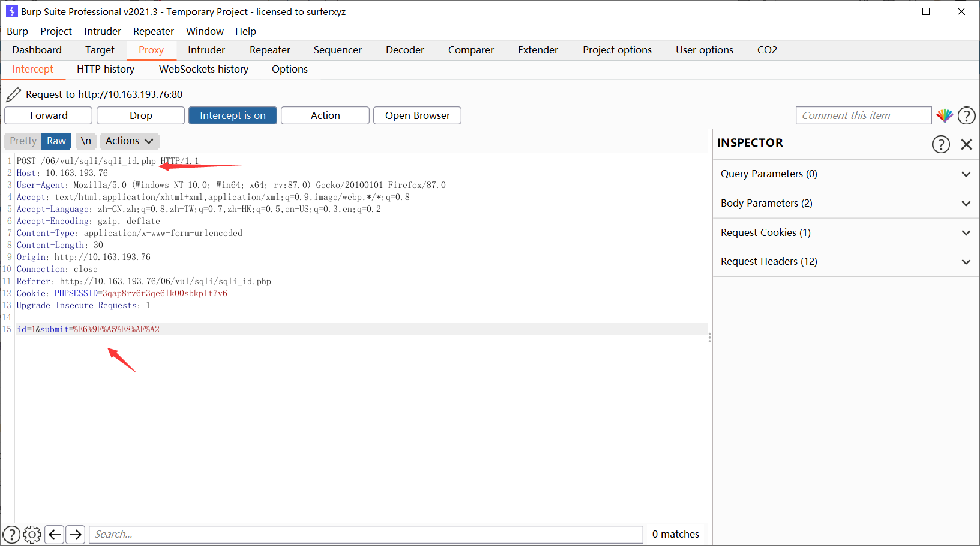Open the Help menu
Image resolution: width=980 pixels, height=546 pixels.
pos(245,31)
